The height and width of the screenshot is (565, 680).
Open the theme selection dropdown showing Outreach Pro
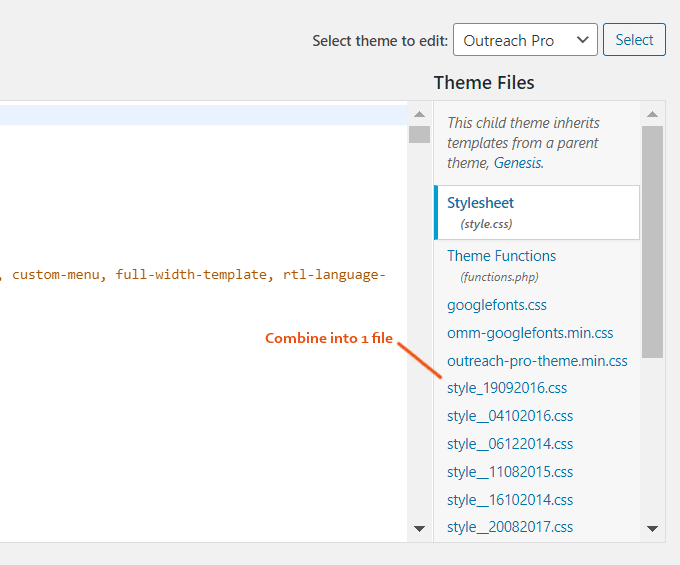[525, 40]
